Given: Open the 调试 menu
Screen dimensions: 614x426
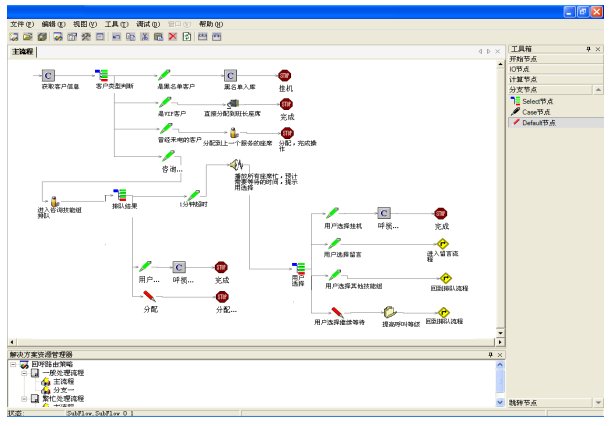Looking at the screenshot, I should 147,23.
